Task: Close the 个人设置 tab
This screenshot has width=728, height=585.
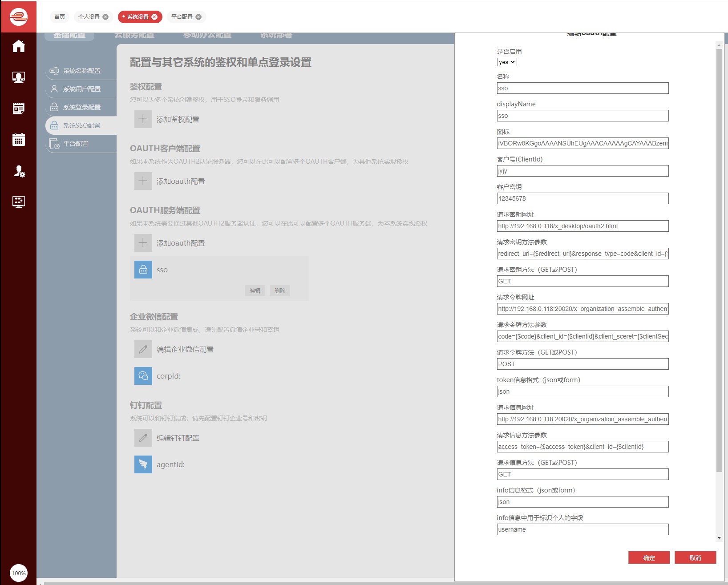Action: click(105, 17)
